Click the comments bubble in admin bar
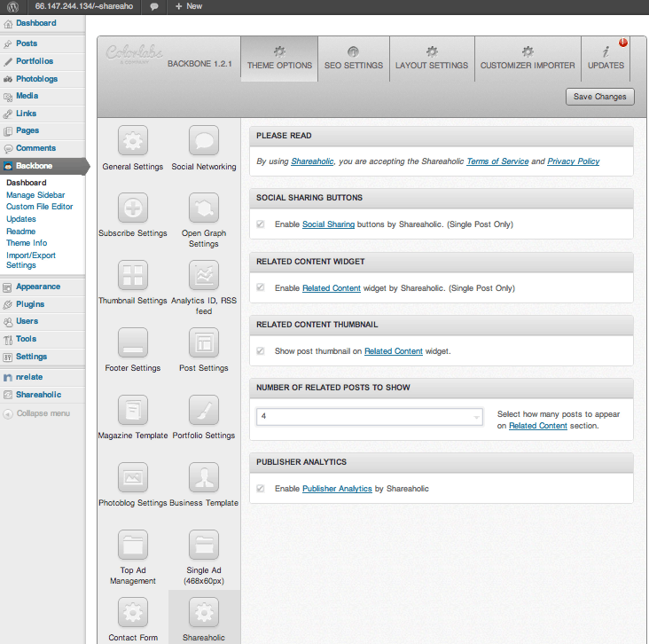 pos(154,6)
